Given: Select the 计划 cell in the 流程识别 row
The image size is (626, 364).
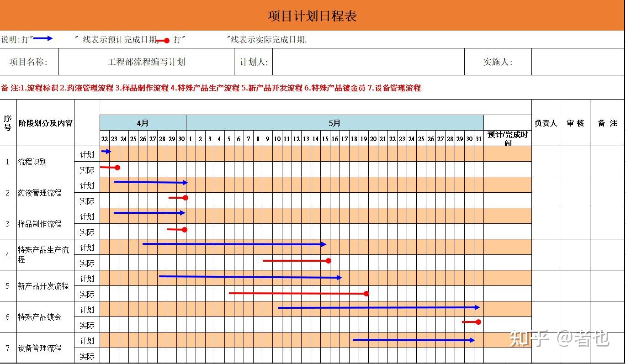Looking at the screenshot, I should (x=87, y=154).
